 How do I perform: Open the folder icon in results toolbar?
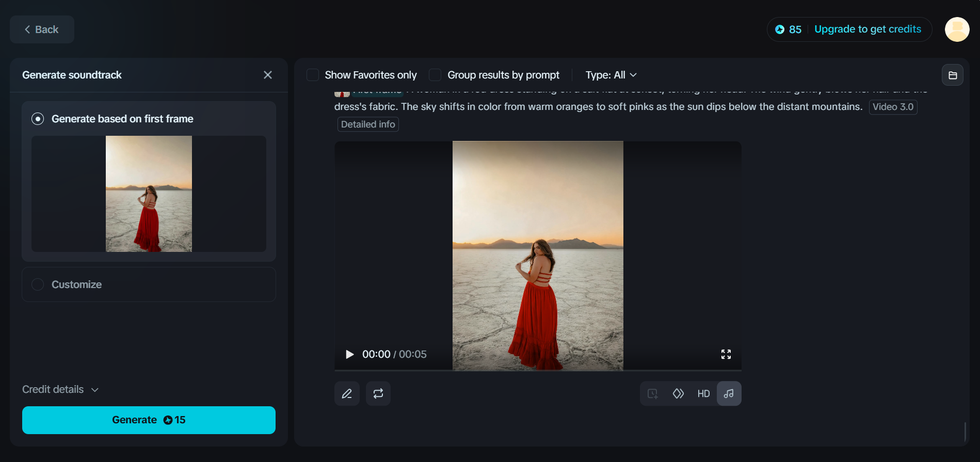[x=953, y=75]
